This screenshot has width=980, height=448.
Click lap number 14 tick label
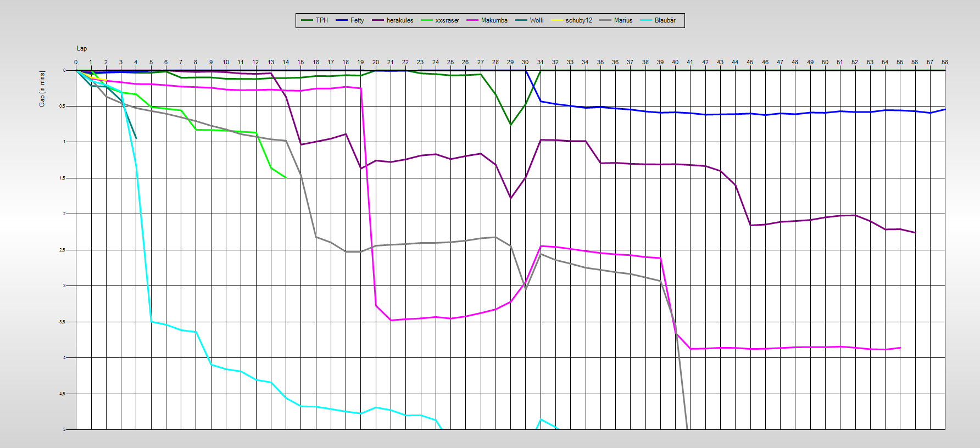pyautogui.click(x=286, y=62)
